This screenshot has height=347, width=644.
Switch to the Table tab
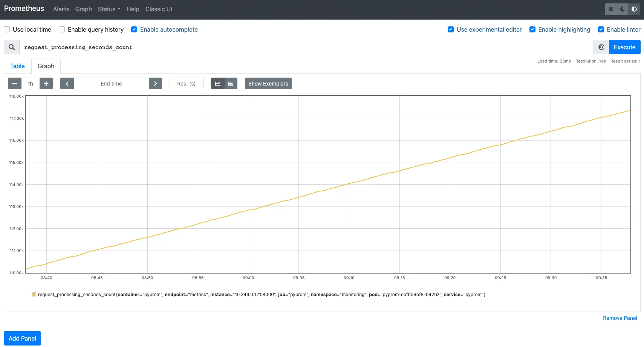point(17,66)
